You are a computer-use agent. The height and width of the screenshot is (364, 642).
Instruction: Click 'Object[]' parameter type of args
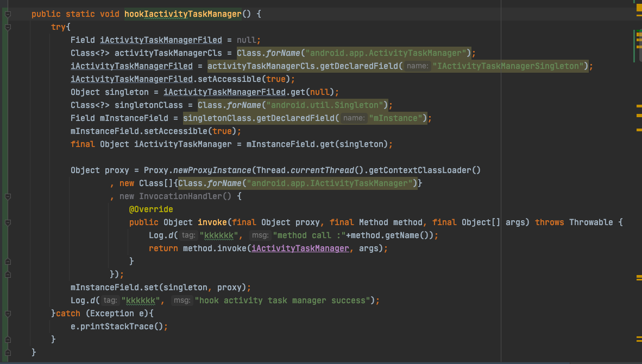(481, 222)
